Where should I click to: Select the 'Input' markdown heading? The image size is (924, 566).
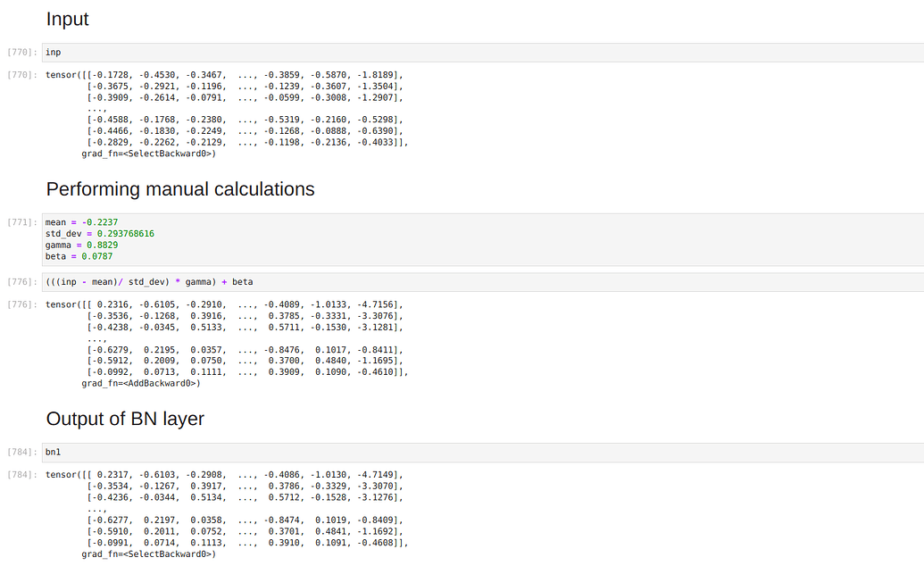point(67,19)
